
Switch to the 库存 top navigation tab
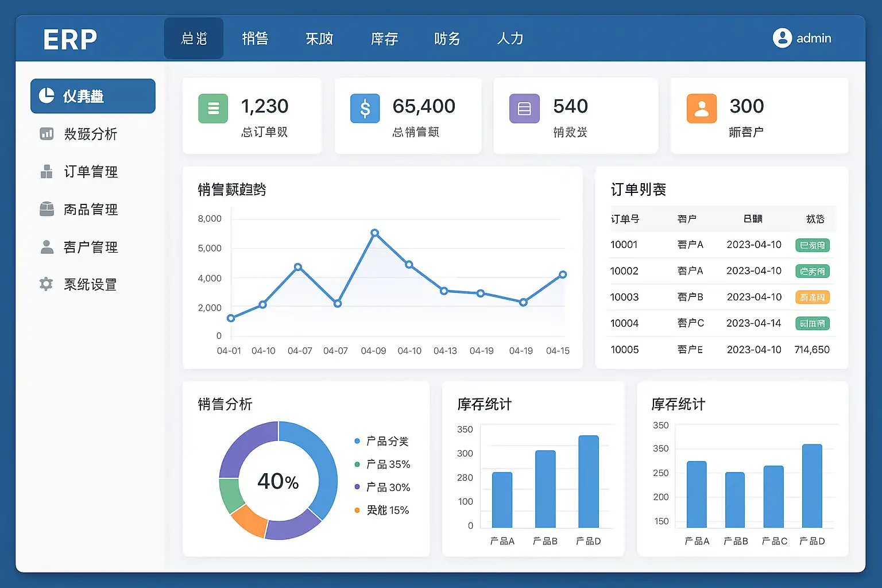point(384,38)
